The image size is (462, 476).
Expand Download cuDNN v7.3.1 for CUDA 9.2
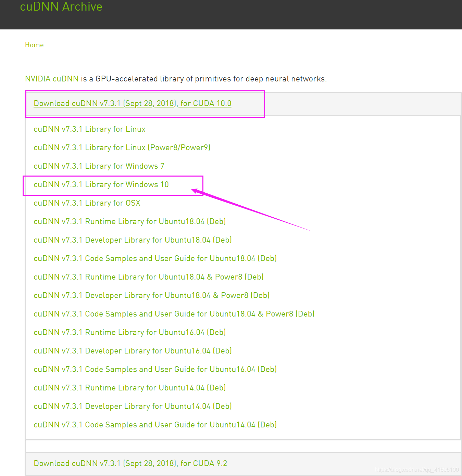pos(130,463)
